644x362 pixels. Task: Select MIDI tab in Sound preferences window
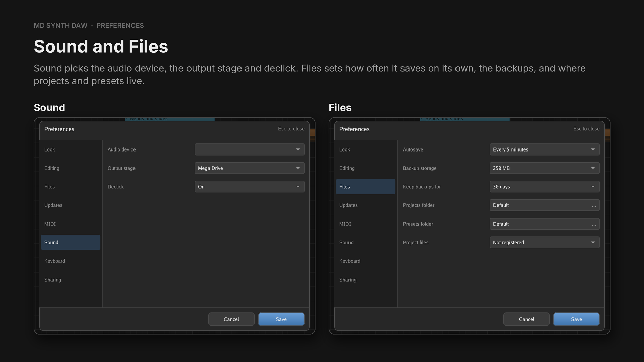(x=70, y=224)
